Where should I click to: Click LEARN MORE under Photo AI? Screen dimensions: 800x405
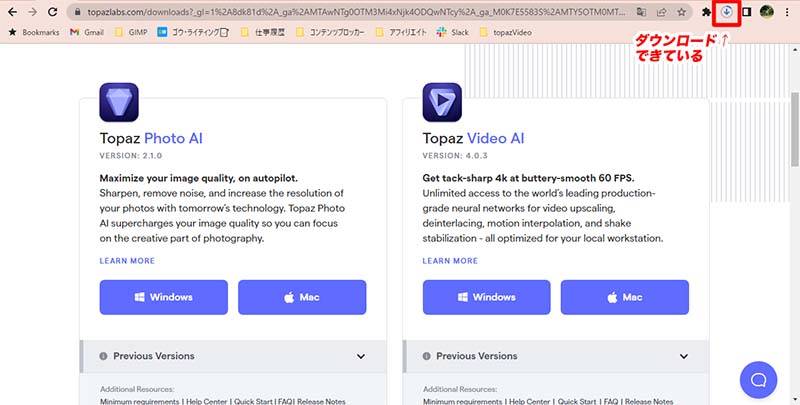(127, 261)
